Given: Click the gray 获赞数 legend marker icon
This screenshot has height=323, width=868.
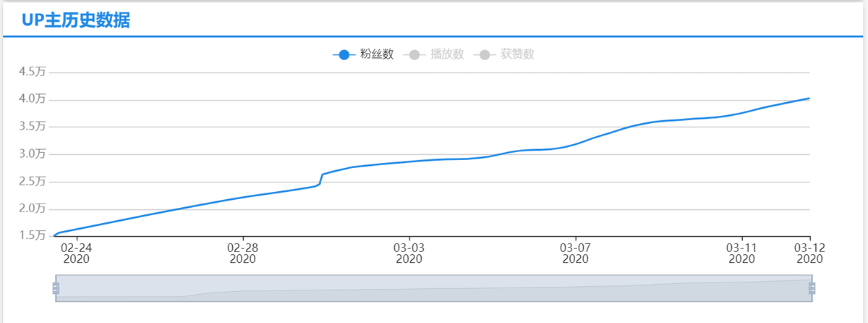Looking at the screenshot, I should tap(484, 54).
